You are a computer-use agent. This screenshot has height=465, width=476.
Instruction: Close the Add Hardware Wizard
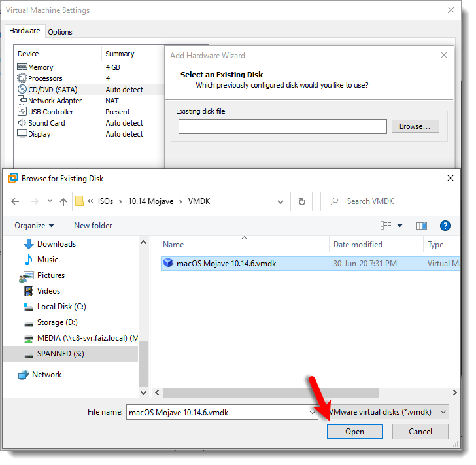(444, 55)
